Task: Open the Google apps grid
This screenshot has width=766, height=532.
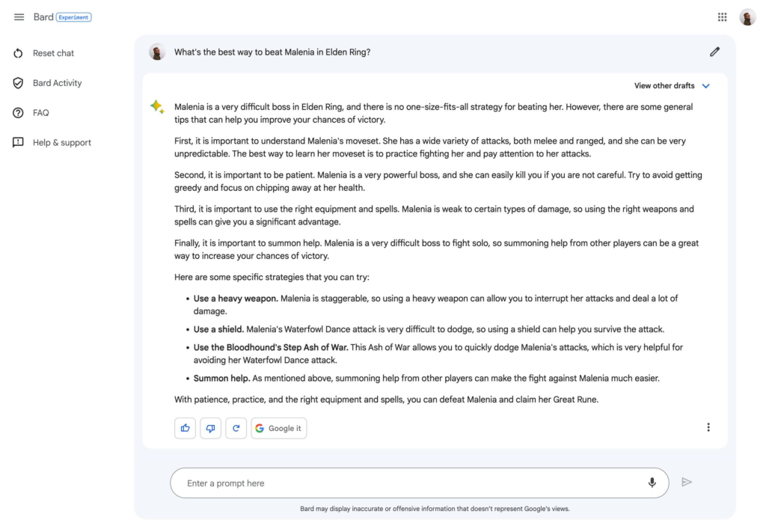Action: [722, 17]
